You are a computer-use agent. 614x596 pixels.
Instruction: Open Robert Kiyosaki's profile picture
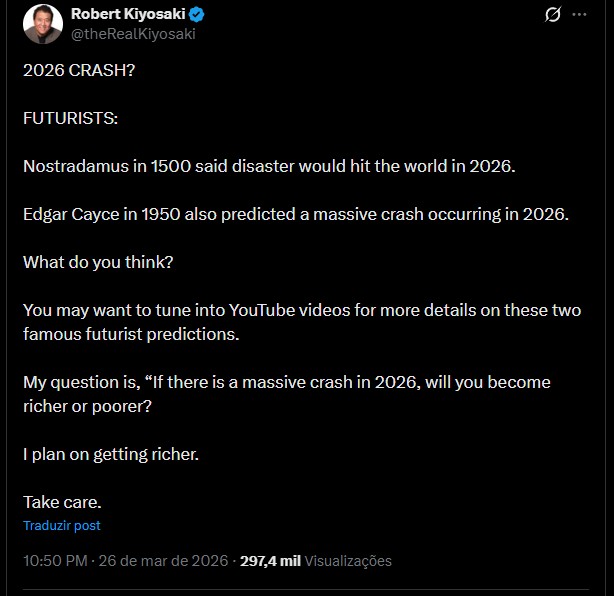point(41,23)
